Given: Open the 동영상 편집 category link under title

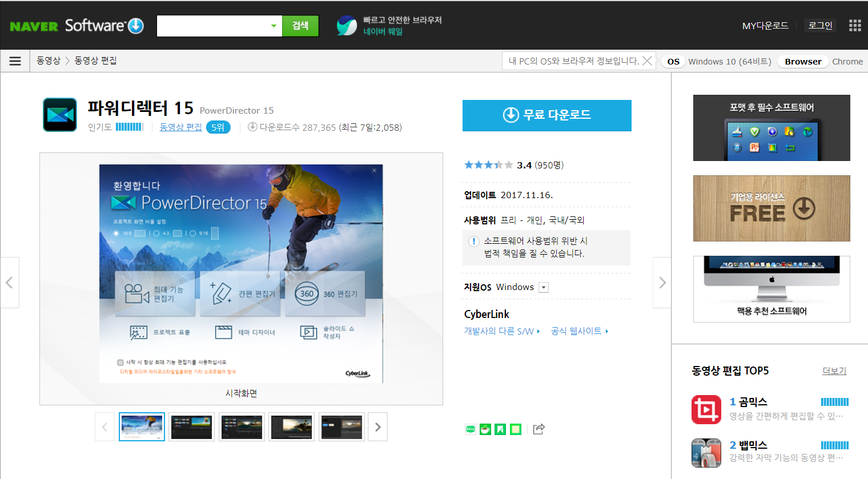Looking at the screenshot, I should click(x=180, y=127).
